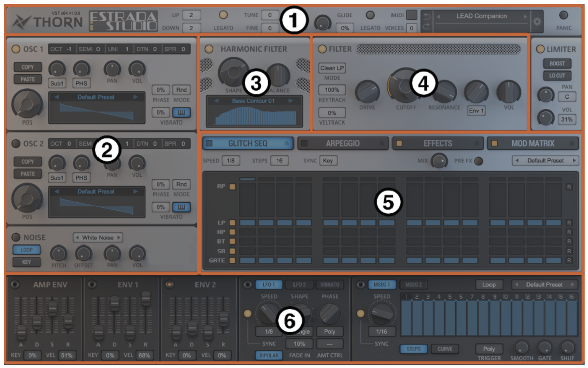Image resolution: width=588 pixels, height=368 pixels.
Task: Click the AMP ENV sustain slider
Action: coord(52,308)
